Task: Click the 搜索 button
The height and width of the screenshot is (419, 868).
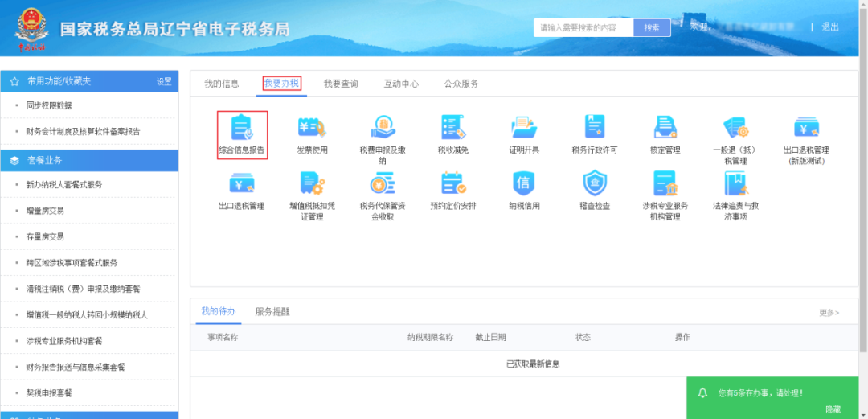Action: pos(652,27)
